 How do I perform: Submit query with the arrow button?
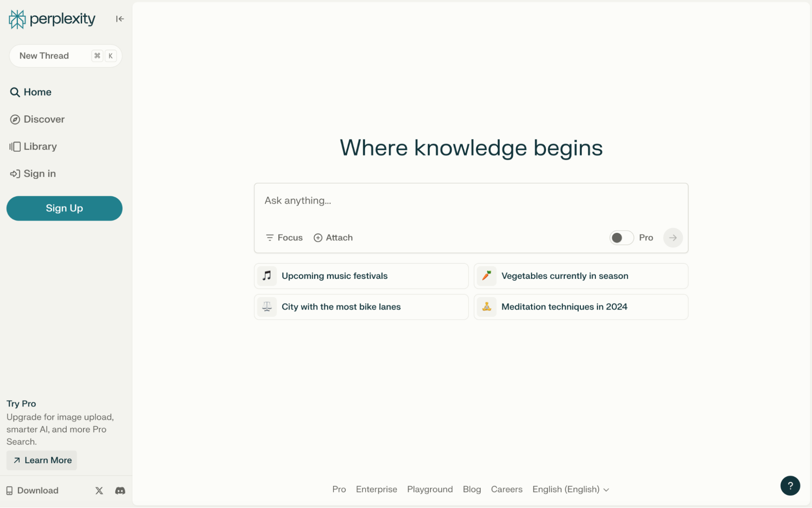[x=673, y=238]
